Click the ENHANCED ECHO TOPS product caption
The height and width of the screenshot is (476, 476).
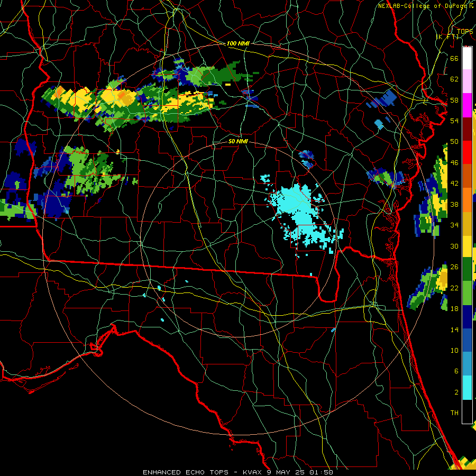pyautogui.click(x=186, y=472)
